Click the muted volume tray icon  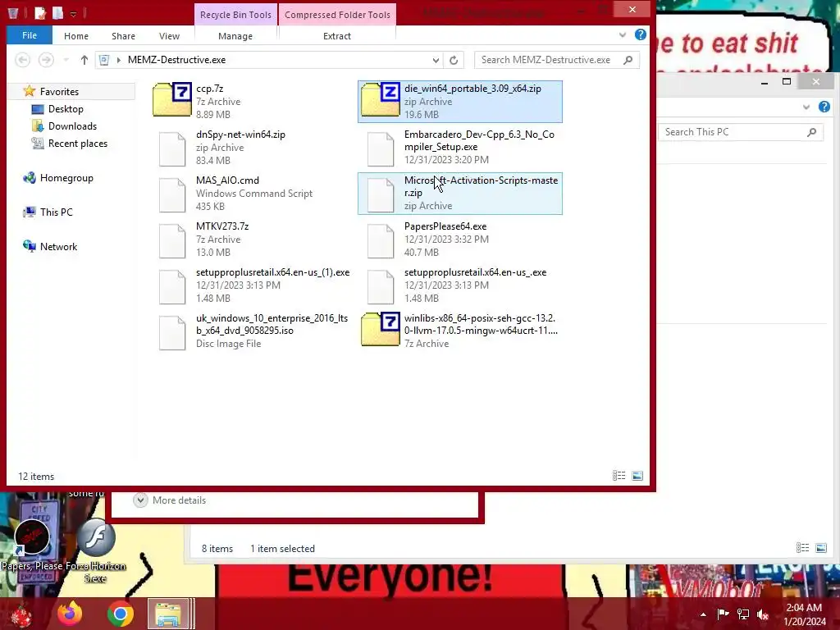[x=763, y=614]
